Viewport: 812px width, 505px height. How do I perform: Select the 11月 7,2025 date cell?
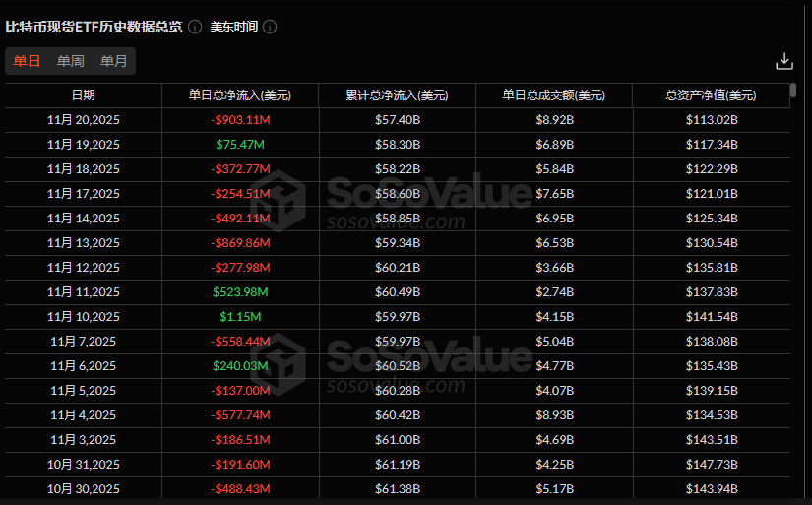point(84,342)
